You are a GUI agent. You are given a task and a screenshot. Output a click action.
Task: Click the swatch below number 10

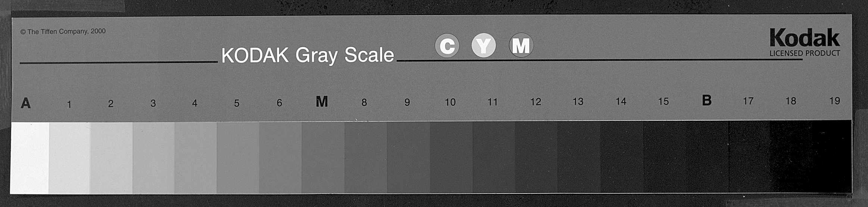[x=451, y=157]
